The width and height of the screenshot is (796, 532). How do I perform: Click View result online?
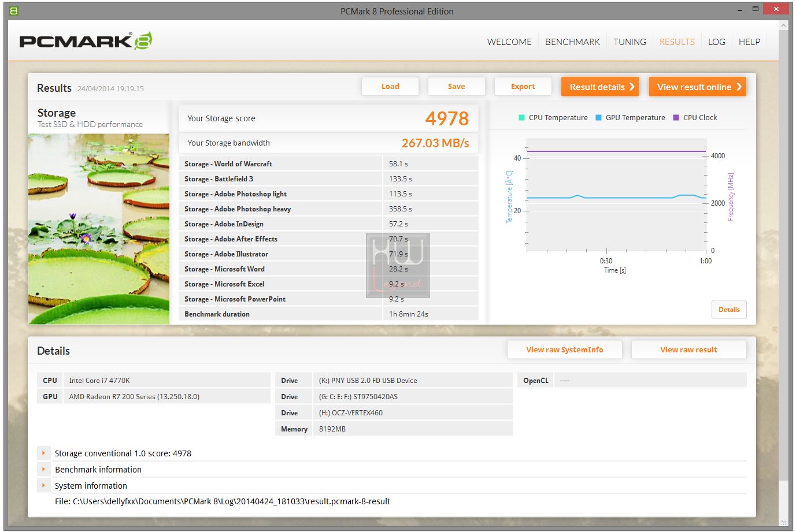(697, 87)
